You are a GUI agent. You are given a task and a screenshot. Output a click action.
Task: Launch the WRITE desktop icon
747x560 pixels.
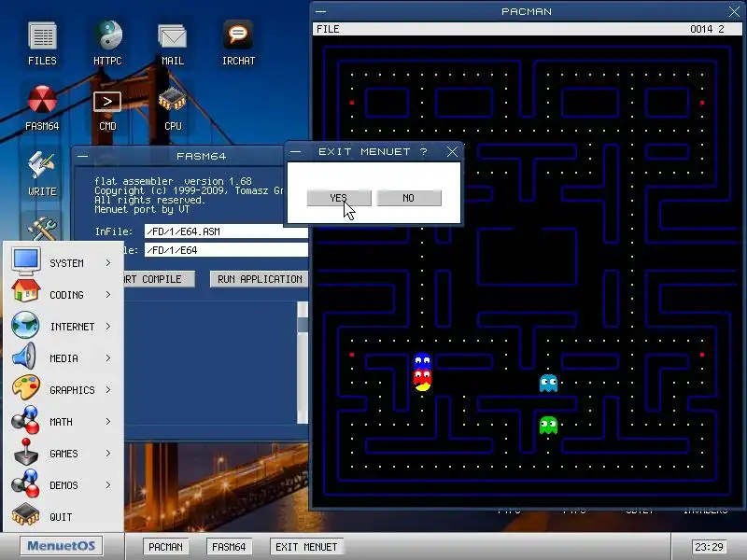42,165
